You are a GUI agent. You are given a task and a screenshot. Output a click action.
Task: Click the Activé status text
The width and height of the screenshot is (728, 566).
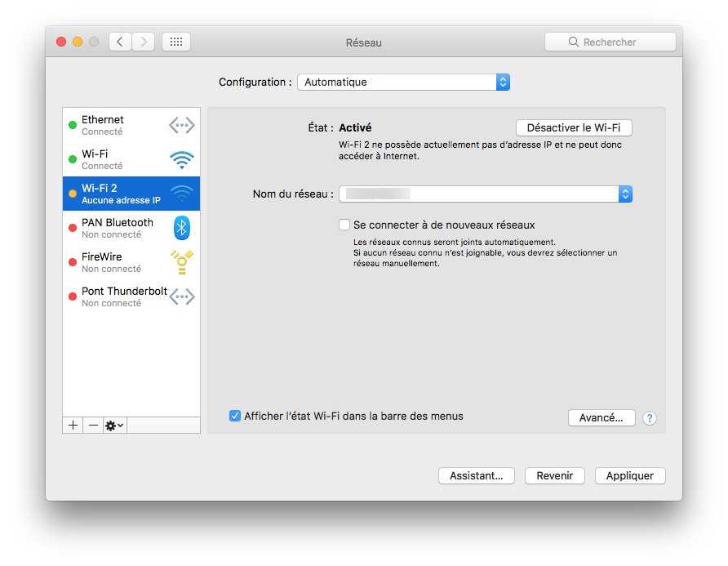pyautogui.click(x=355, y=127)
